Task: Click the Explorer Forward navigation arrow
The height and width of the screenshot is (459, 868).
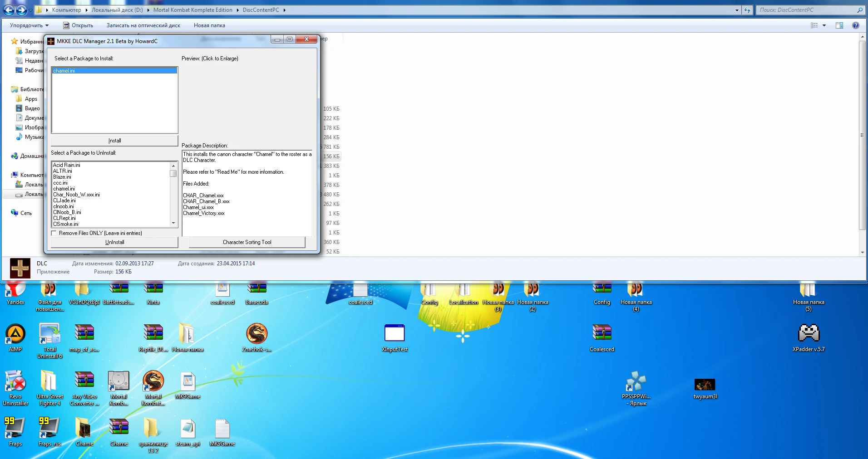Action: tap(21, 10)
